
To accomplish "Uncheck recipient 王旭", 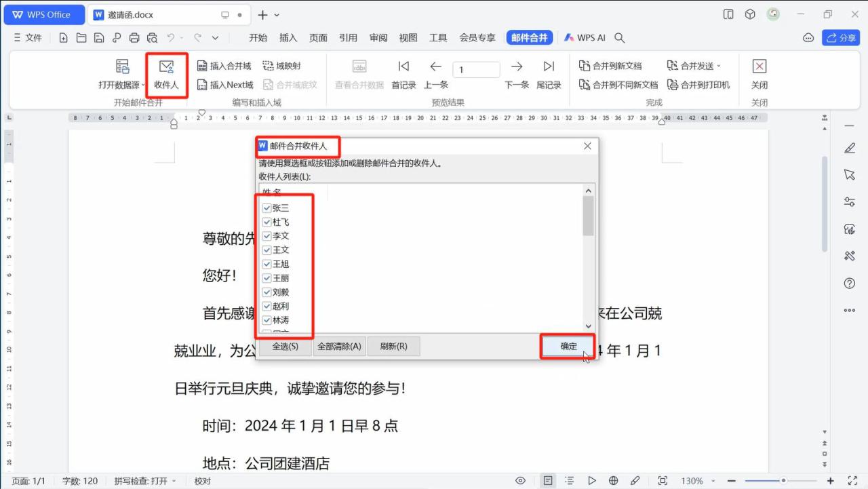I will point(267,264).
